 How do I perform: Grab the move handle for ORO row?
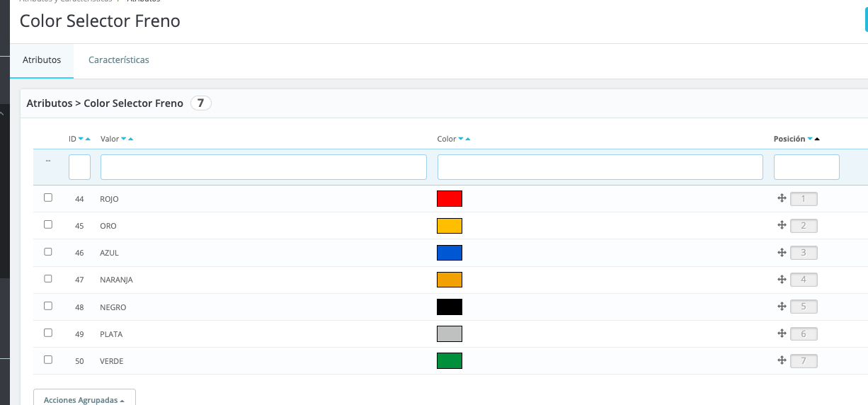point(782,225)
